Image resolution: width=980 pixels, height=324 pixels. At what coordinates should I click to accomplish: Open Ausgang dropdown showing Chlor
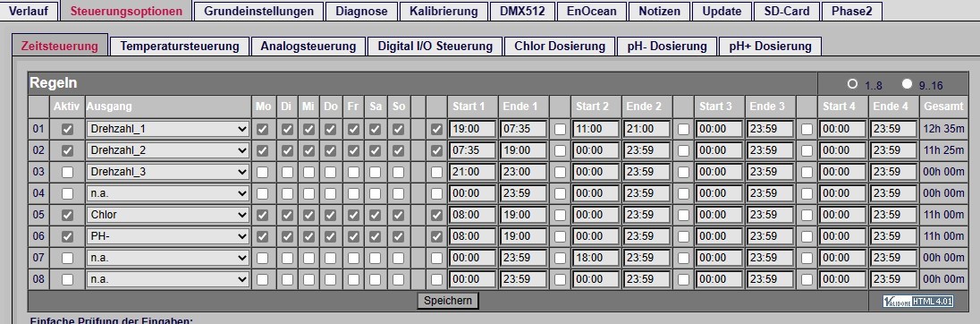(168, 215)
